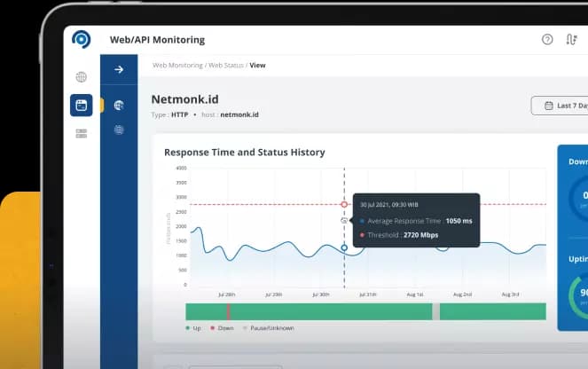This screenshot has height=369, width=588.
Task: Go to Web Status in breadcrumb
Action: 226,65
